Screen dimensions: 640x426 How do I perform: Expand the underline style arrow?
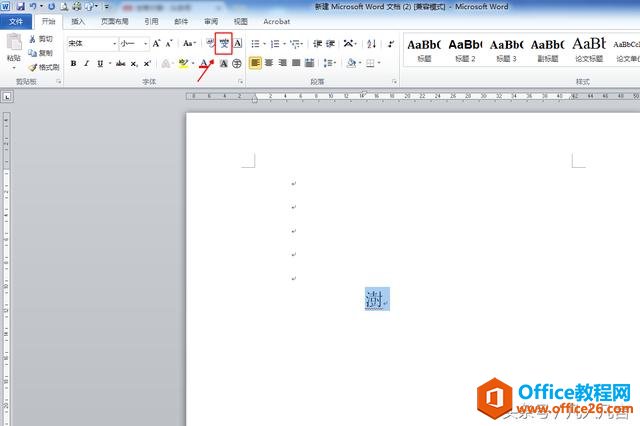[x=110, y=64]
